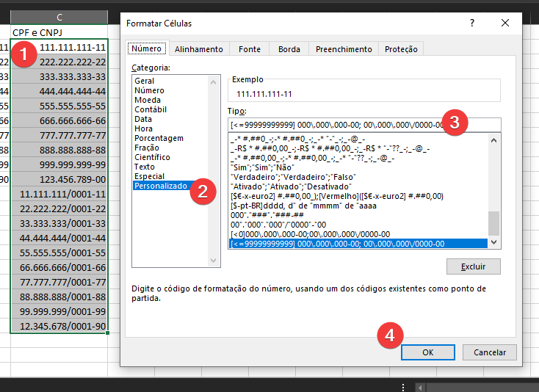Viewport: 539px width, 392px height.
Task: Open the three-dot options icon in status bar
Action: pos(403,387)
